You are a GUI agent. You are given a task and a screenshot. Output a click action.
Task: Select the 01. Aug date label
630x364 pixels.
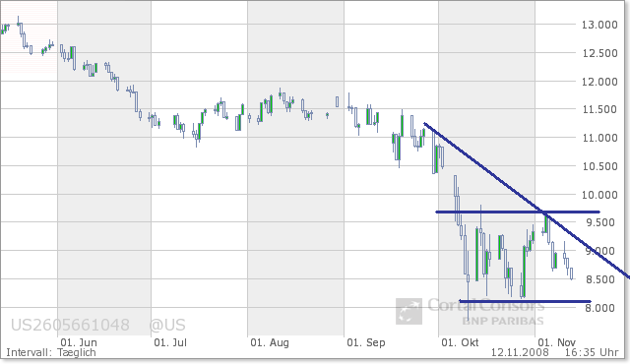click(270, 342)
